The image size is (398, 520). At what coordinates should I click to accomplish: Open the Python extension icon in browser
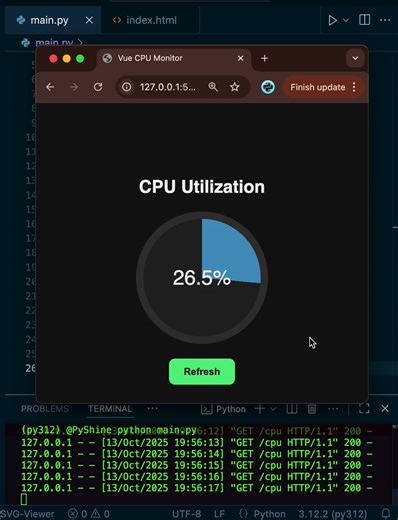click(268, 87)
